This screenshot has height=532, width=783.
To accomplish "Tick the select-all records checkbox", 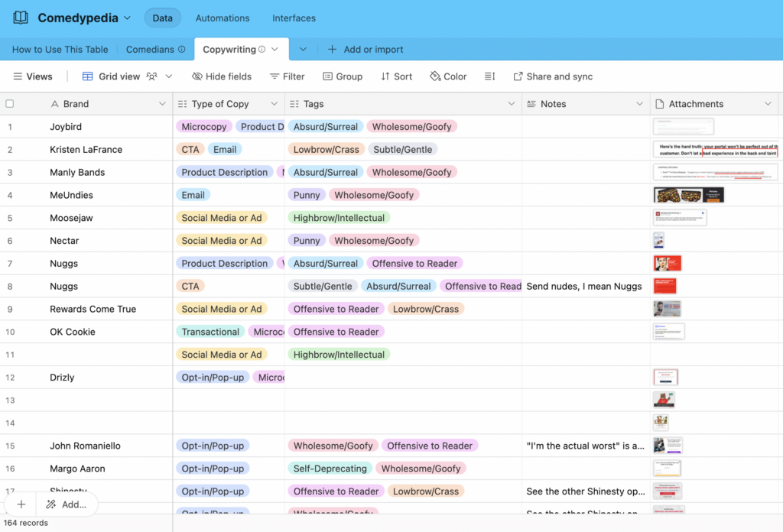I will [9, 104].
